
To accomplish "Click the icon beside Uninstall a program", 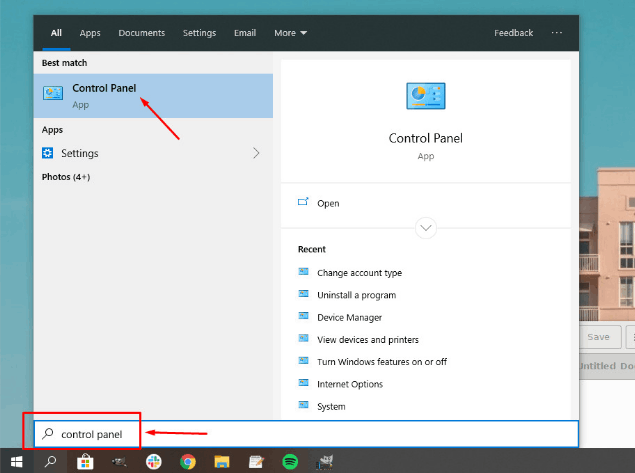I will (x=303, y=294).
